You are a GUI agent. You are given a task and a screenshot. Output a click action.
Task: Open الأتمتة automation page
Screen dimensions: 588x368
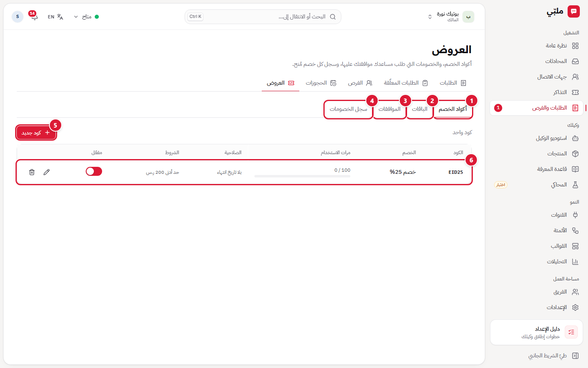click(x=537, y=231)
